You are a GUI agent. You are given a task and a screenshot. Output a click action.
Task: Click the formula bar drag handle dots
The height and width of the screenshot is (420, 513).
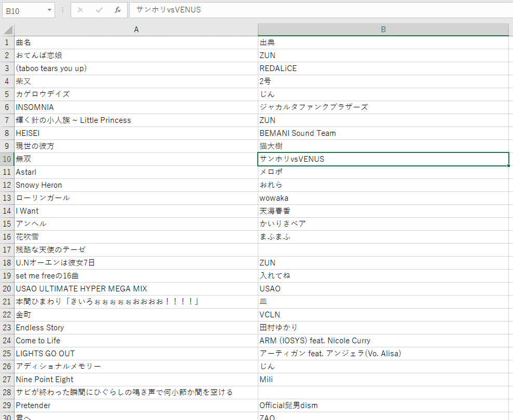pyautogui.click(x=62, y=10)
